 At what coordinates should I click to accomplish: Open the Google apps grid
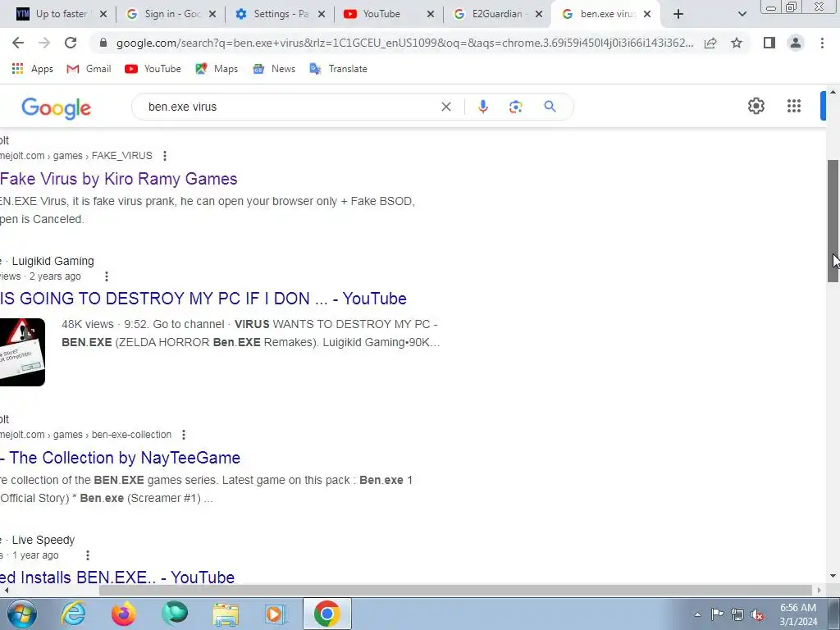[794, 106]
